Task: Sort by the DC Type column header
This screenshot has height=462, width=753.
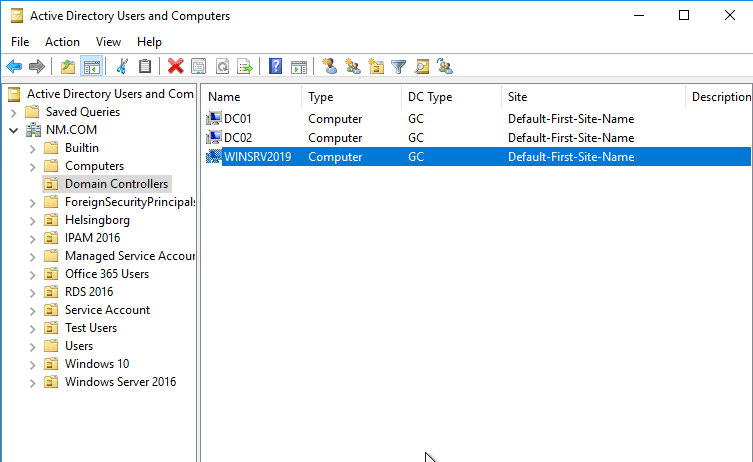Action: click(x=451, y=97)
